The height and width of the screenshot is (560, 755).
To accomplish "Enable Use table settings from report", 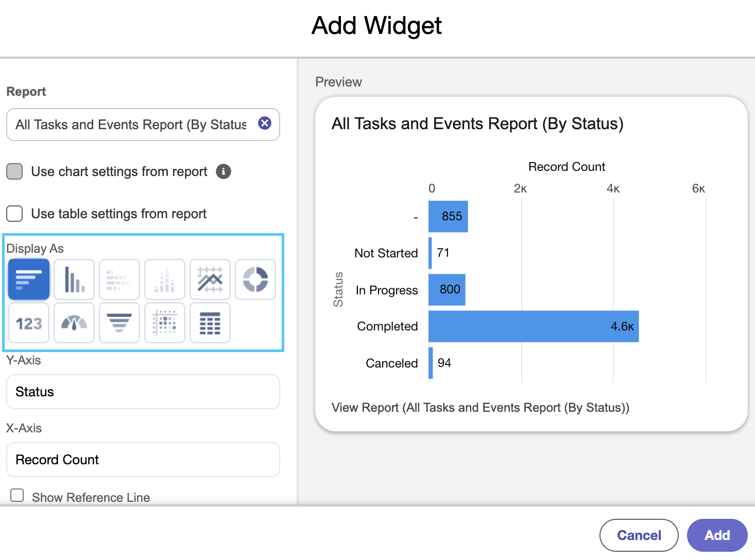I will point(14,213).
